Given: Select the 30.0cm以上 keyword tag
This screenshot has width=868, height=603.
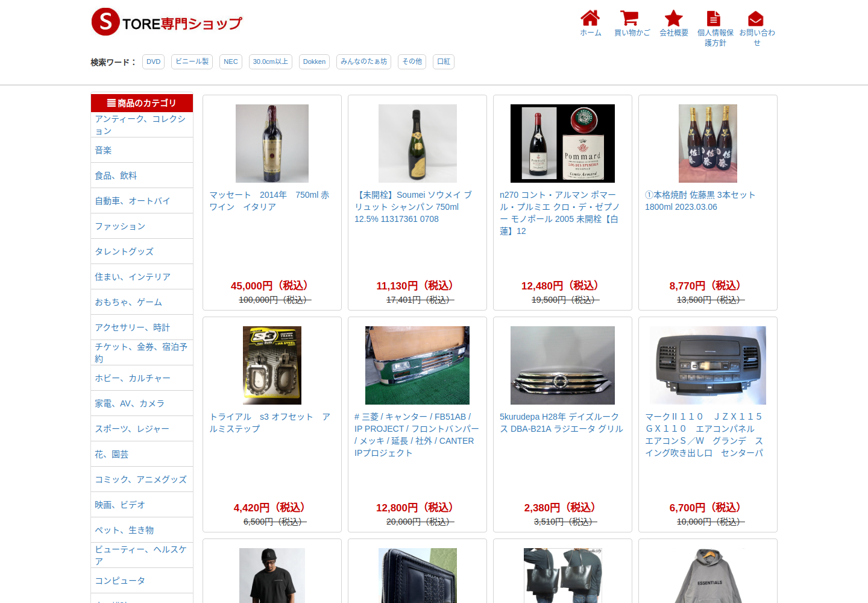Looking at the screenshot, I should [271, 62].
